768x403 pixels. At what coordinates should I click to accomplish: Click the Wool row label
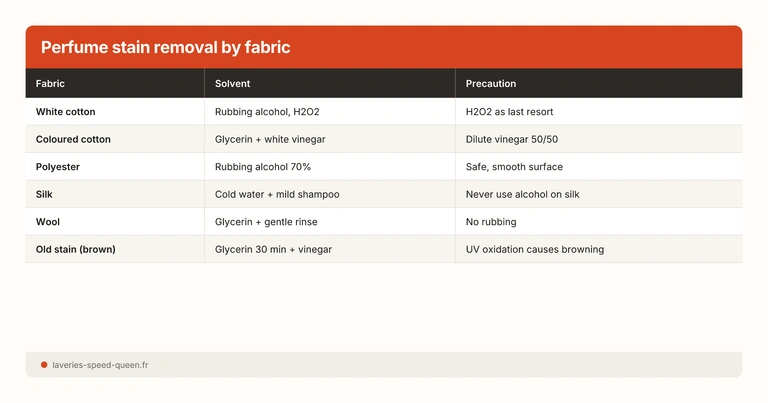tap(47, 222)
